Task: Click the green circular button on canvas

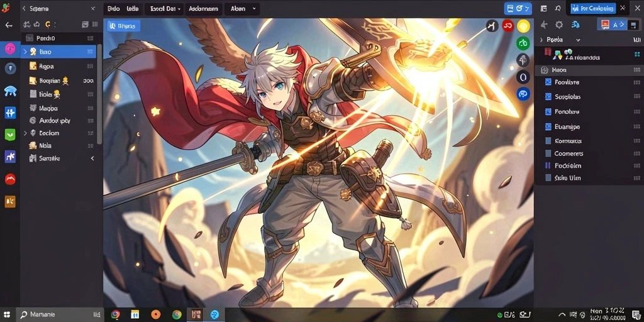Action: [x=523, y=42]
